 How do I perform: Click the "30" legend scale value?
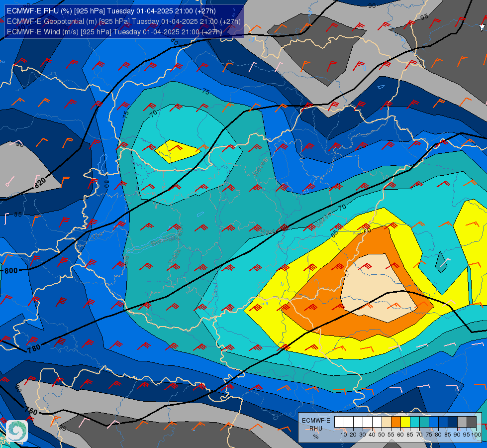coord(363,435)
